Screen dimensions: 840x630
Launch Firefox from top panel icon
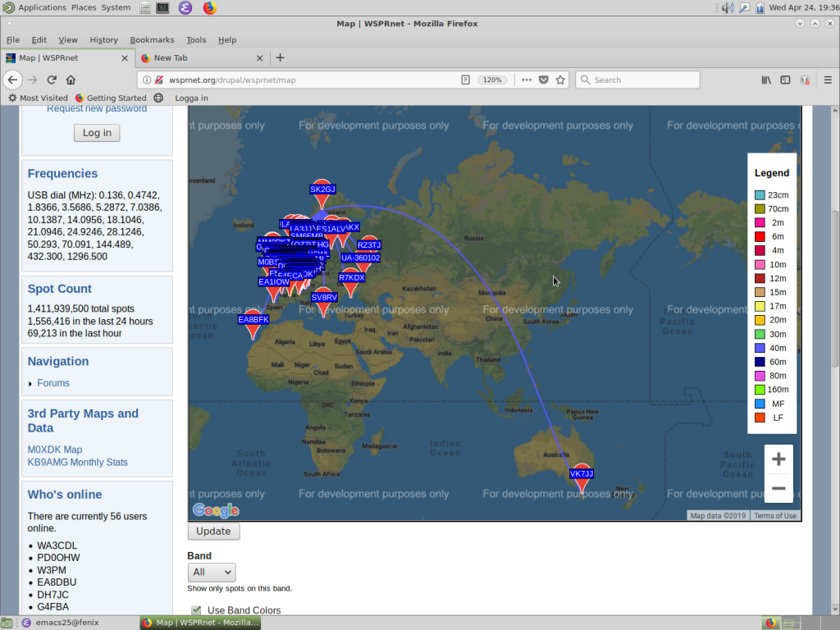point(209,7)
